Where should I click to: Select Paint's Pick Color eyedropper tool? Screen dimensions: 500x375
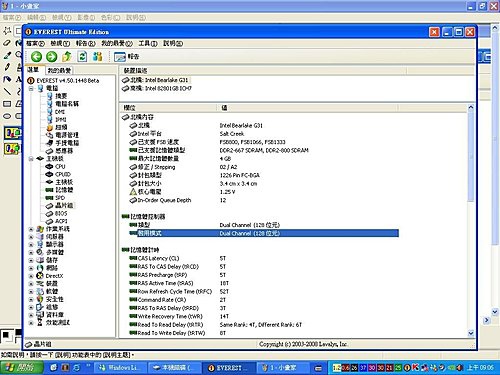7,55
